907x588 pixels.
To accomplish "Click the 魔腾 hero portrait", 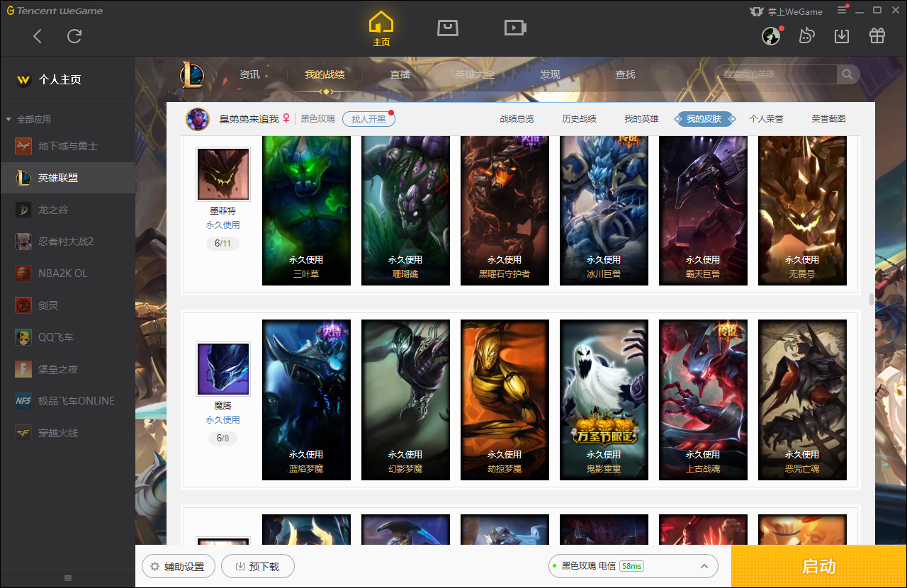I will (x=223, y=369).
